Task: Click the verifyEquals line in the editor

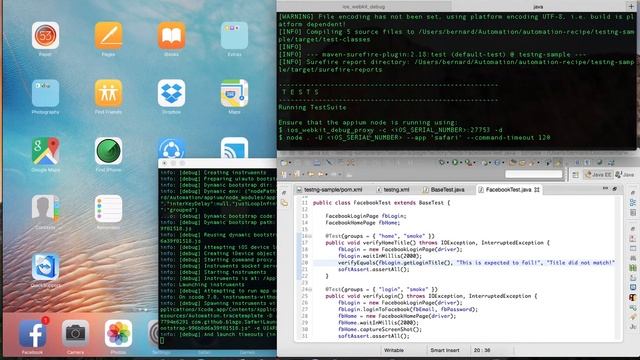Action: point(464,263)
